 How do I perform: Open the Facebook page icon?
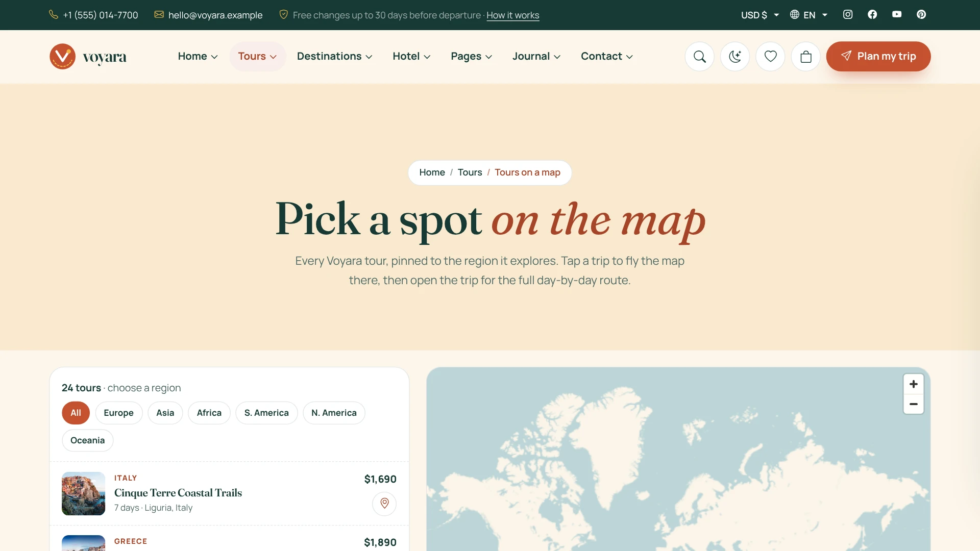(872, 15)
